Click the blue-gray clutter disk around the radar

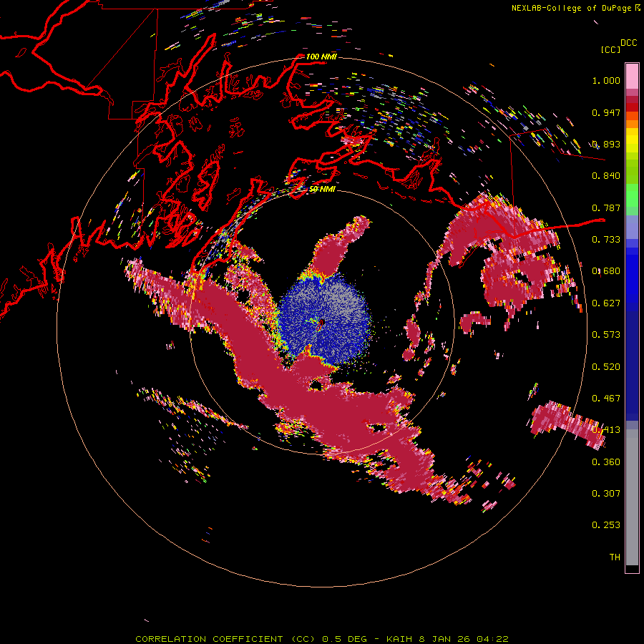click(x=324, y=318)
